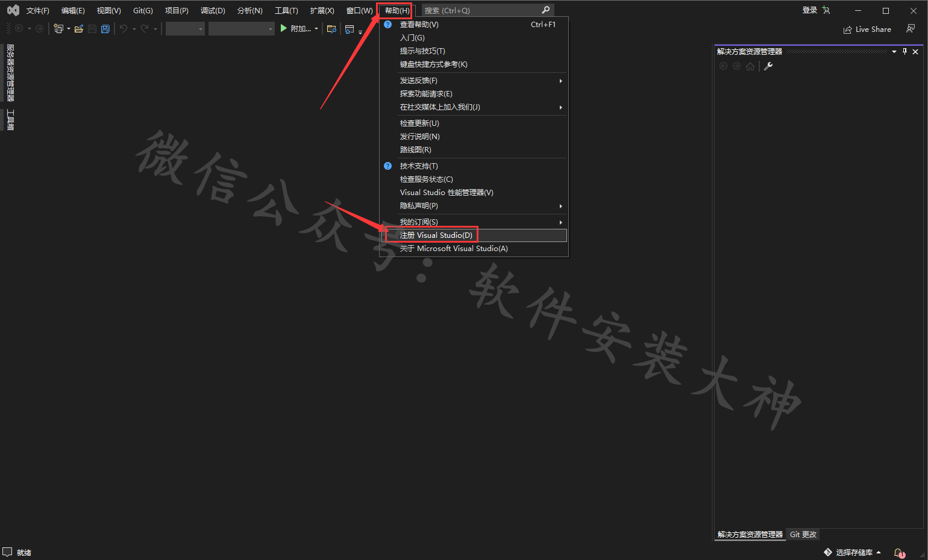Click the Solution Explorer wrench properties icon
Image resolution: width=928 pixels, height=560 pixels.
click(x=768, y=66)
